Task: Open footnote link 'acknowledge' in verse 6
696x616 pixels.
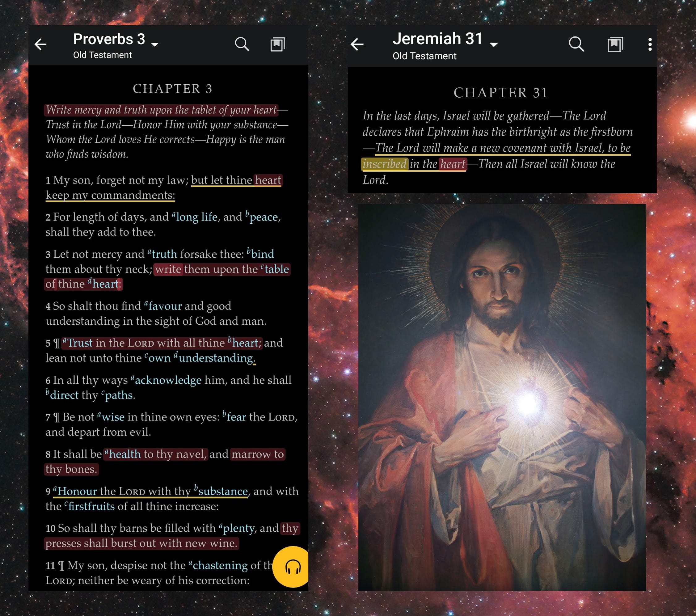Action: point(166,380)
